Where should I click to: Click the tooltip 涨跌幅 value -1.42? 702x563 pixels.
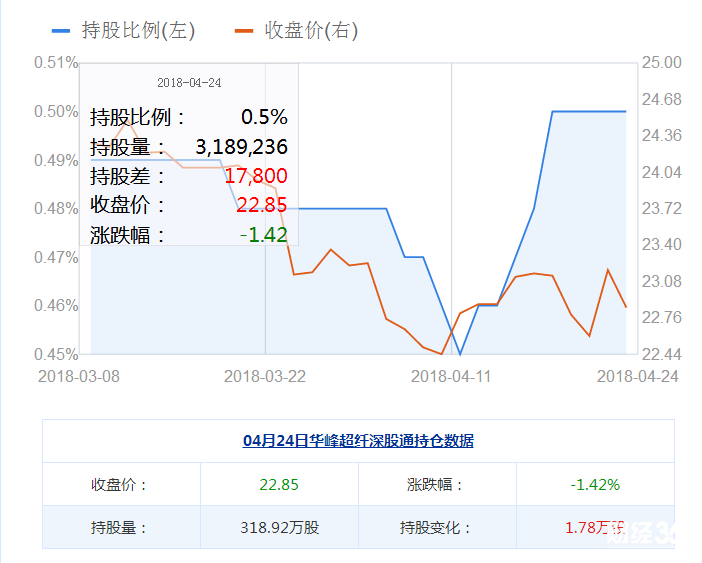[x=263, y=235]
